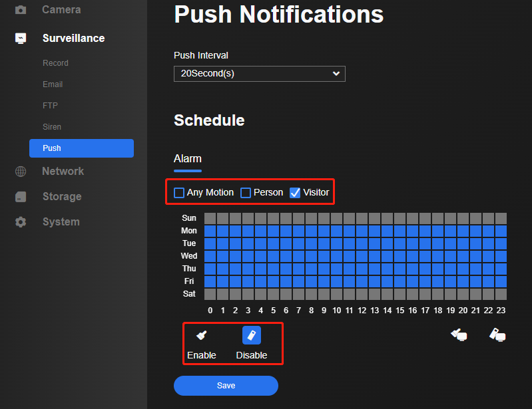Viewport: 532px width, 409px height.
Task: Click the Sun row label
Action: (x=189, y=218)
